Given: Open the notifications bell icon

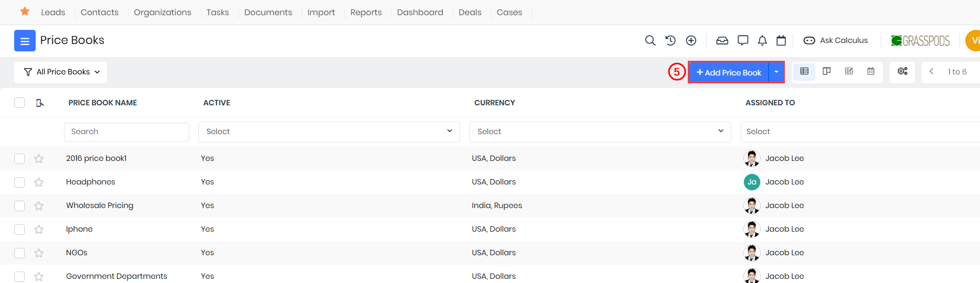Looking at the screenshot, I should [x=762, y=40].
